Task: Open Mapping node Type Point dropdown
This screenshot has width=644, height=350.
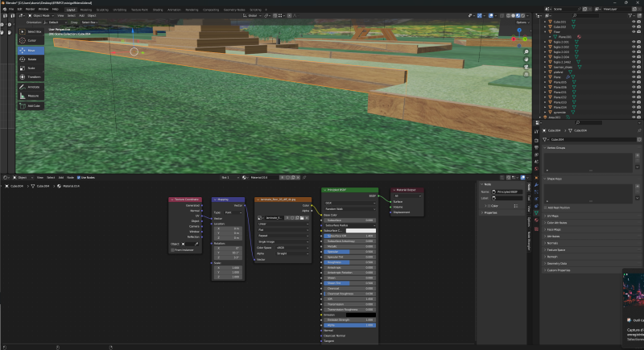Action: pyautogui.click(x=233, y=212)
